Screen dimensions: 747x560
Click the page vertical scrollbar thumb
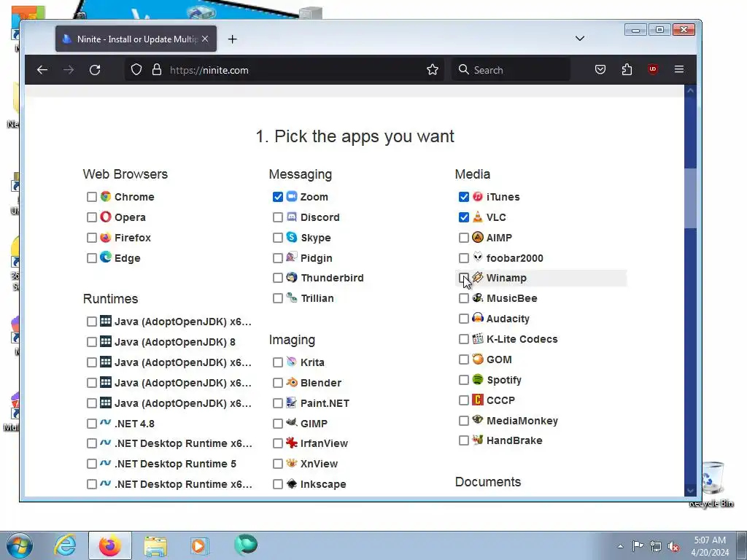(690, 198)
